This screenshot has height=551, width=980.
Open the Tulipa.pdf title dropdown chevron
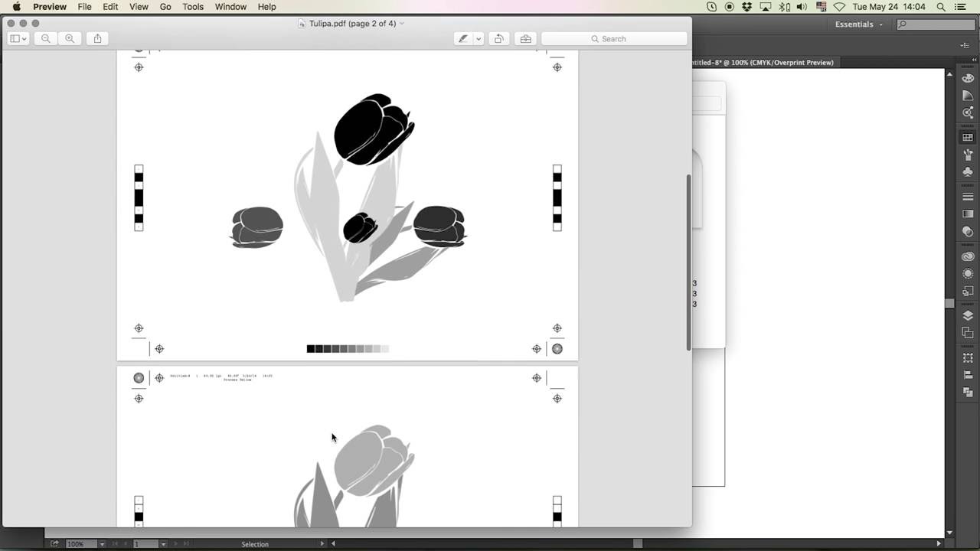(x=402, y=24)
